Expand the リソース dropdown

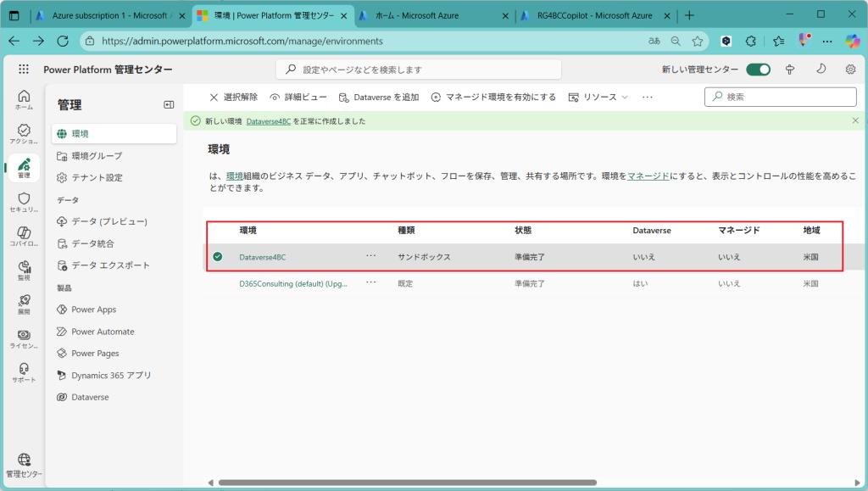point(598,98)
